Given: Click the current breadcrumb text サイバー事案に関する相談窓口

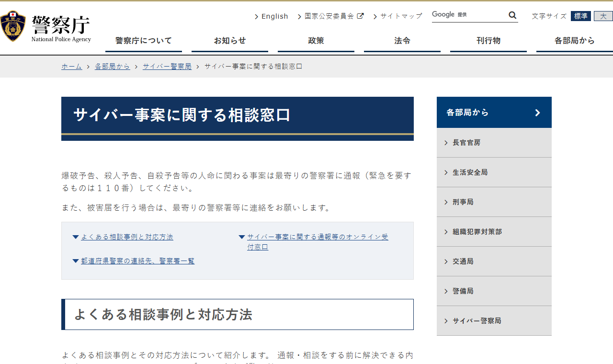Looking at the screenshot, I should pos(253,67).
